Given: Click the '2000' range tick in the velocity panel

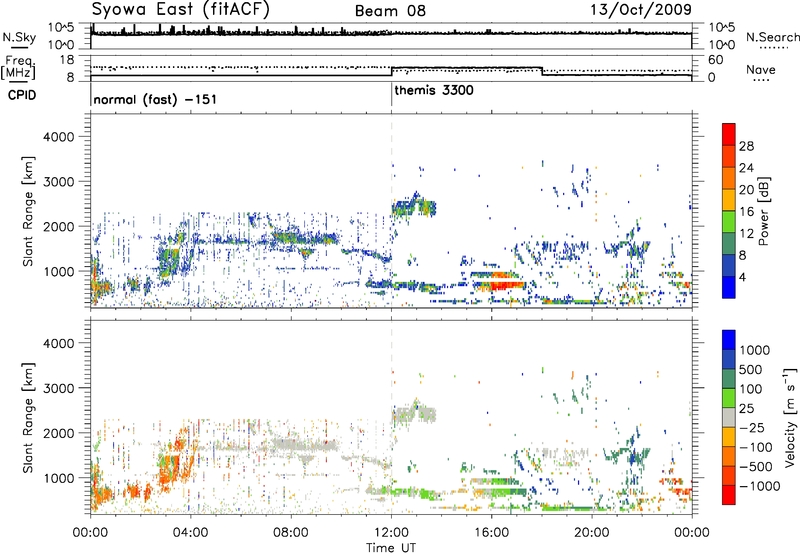Looking at the screenshot, I should [59, 433].
